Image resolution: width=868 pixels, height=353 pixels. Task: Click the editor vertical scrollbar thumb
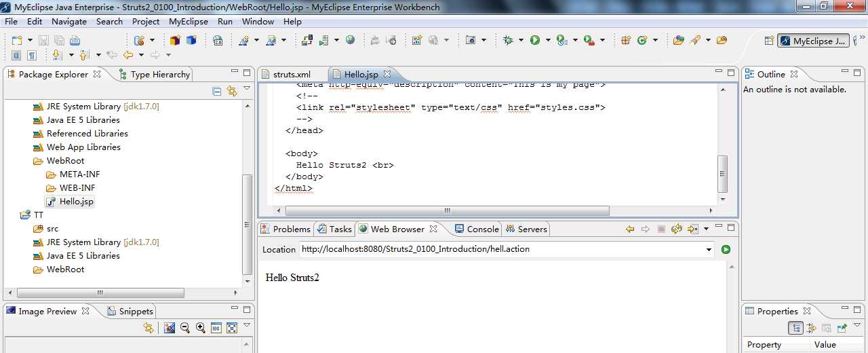(x=723, y=174)
